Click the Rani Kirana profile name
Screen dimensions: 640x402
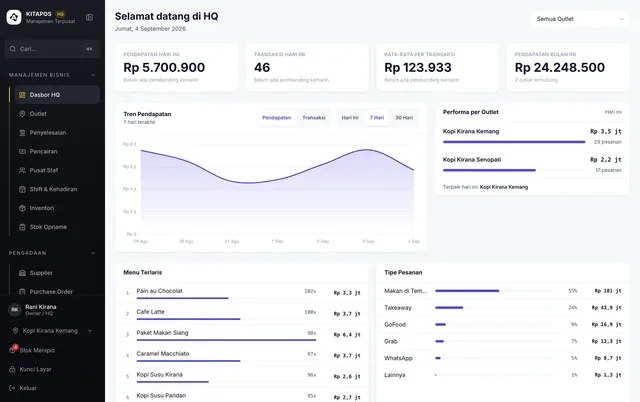tap(41, 306)
